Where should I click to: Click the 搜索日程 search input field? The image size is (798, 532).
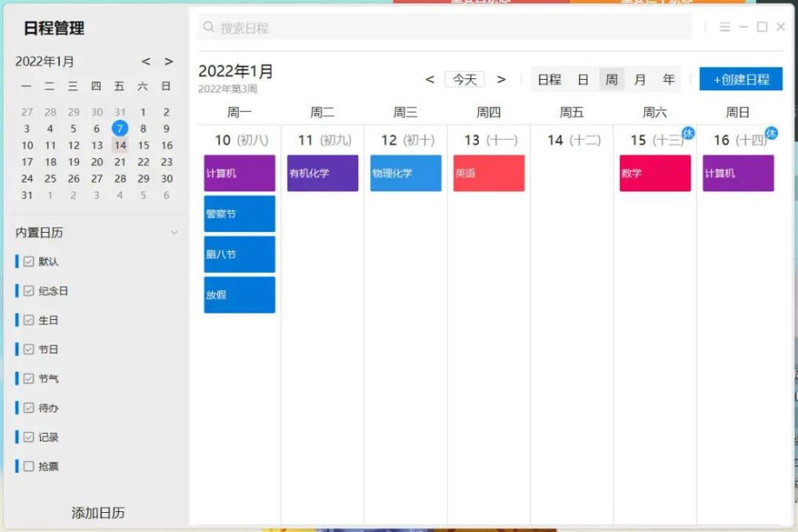click(x=255, y=28)
